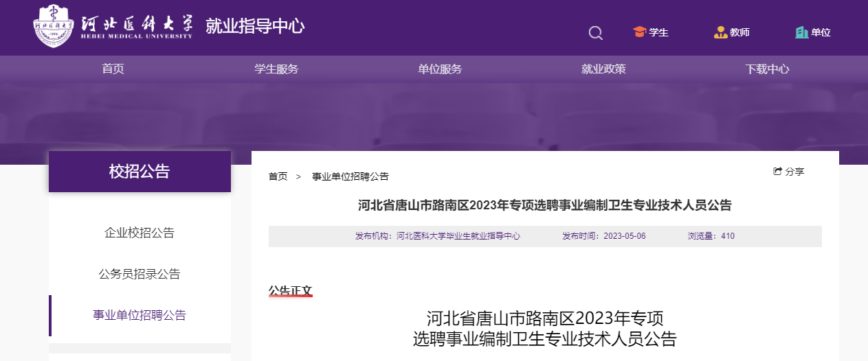Click the student graduation cap icon
This screenshot has width=868, height=361.
click(x=640, y=32)
